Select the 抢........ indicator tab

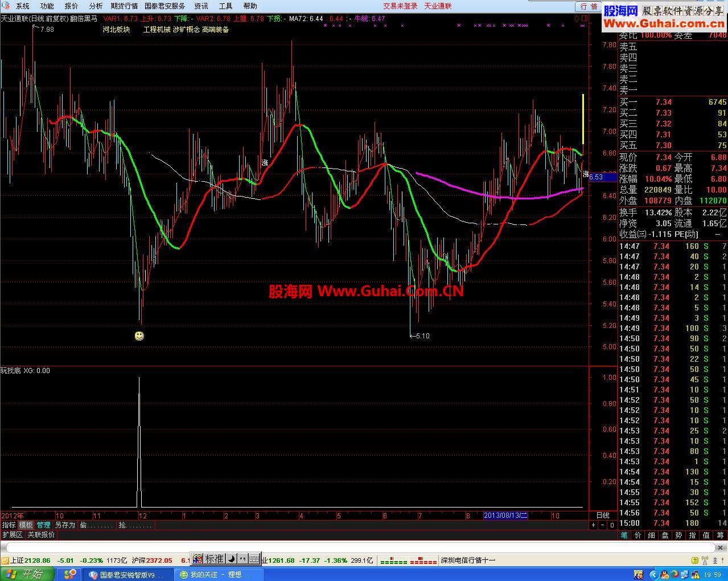coord(135,525)
